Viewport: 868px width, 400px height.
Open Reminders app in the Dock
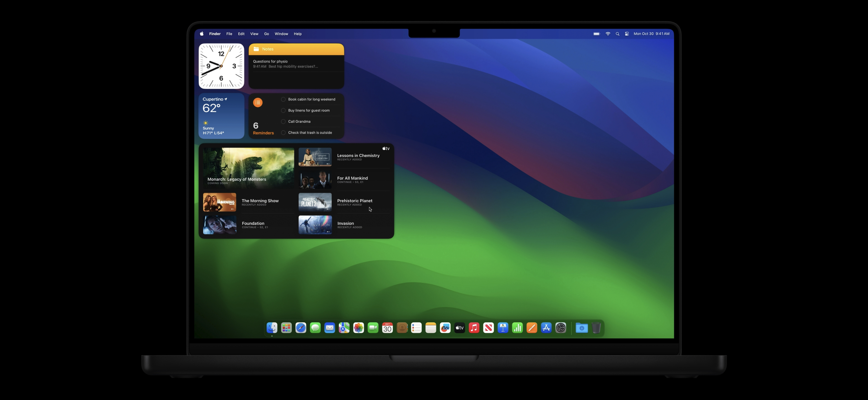(x=417, y=328)
